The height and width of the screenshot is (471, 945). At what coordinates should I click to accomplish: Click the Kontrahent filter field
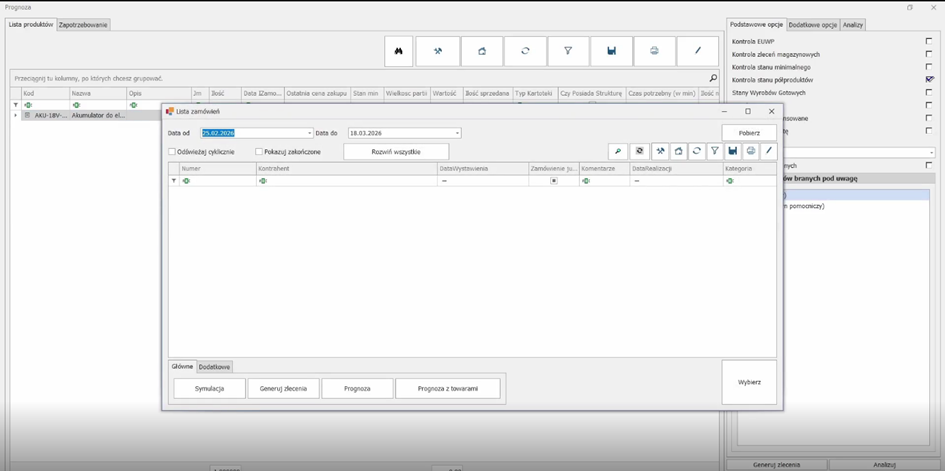[345, 181]
